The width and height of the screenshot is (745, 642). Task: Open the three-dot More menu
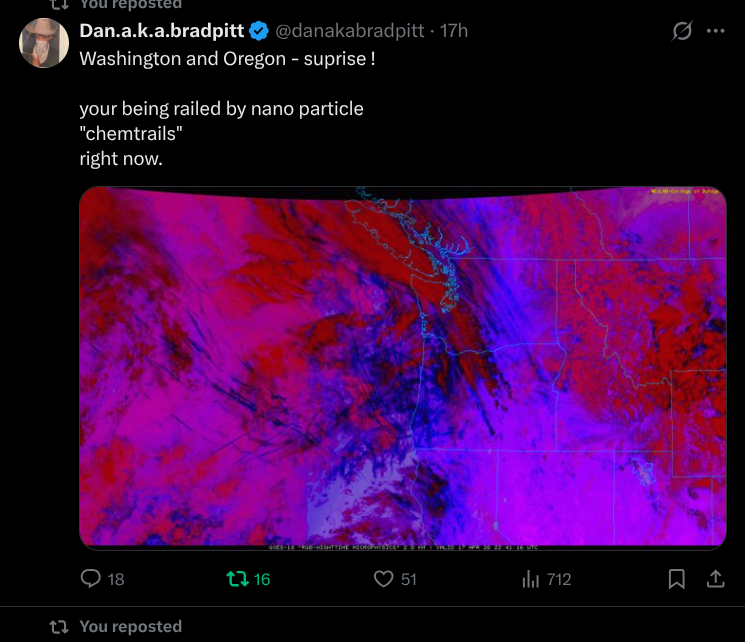pyautogui.click(x=715, y=31)
